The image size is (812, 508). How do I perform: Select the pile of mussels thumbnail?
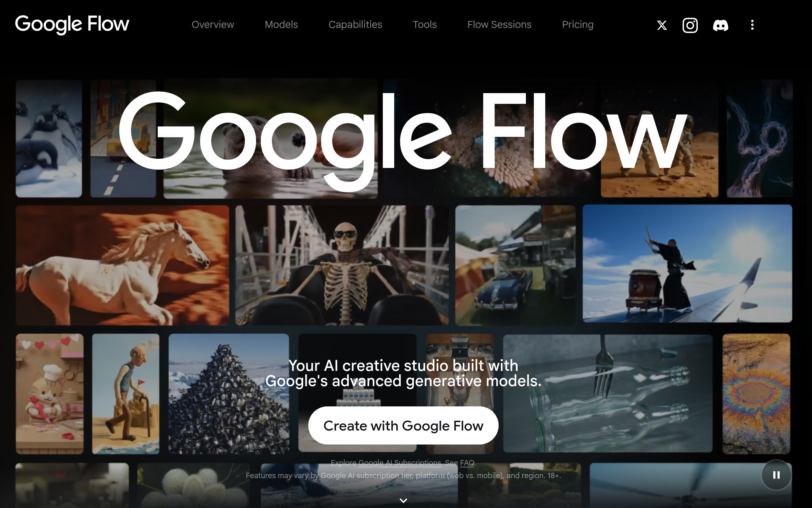coord(228,394)
